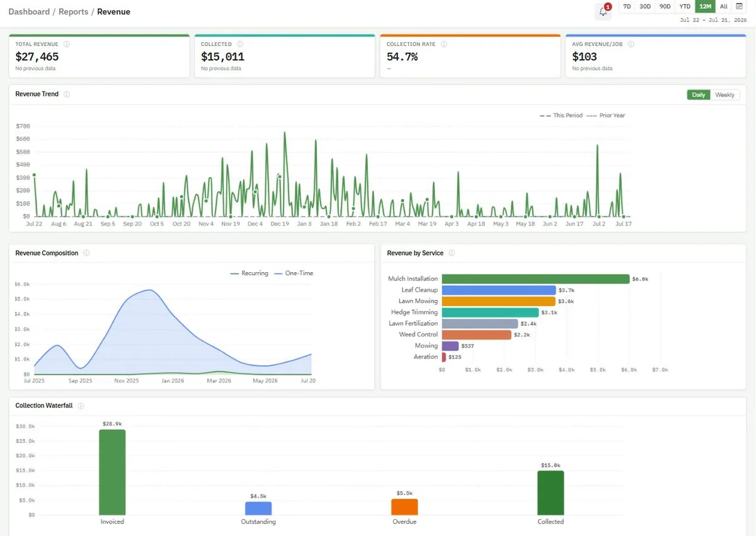Image resolution: width=756 pixels, height=536 pixels.
Task: Click the Weed Control bar
Action: [476, 334]
